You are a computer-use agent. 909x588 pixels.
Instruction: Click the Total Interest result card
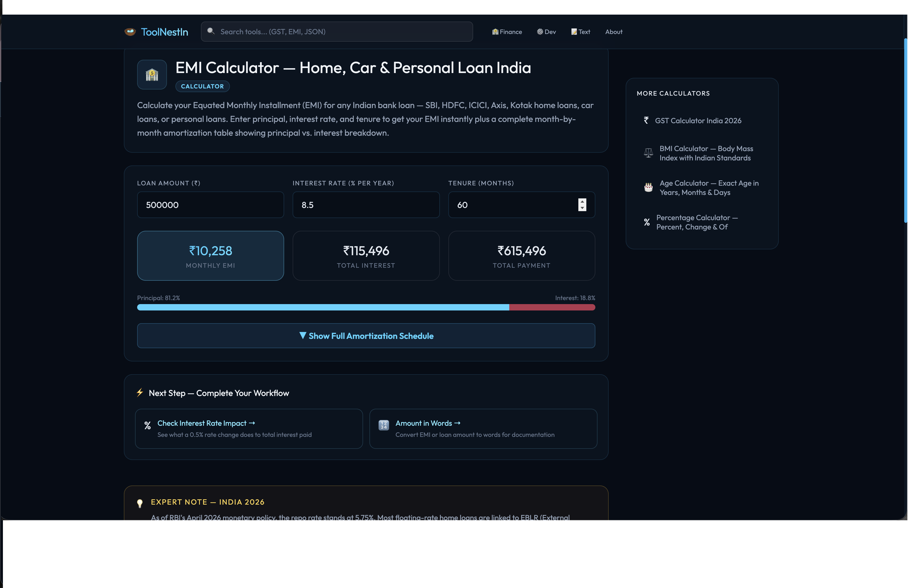[366, 256]
